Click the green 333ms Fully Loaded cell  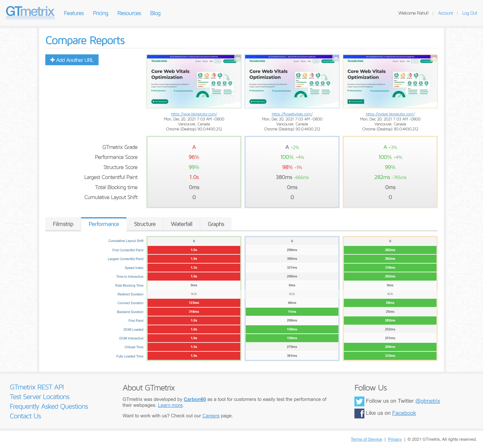coord(390,356)
